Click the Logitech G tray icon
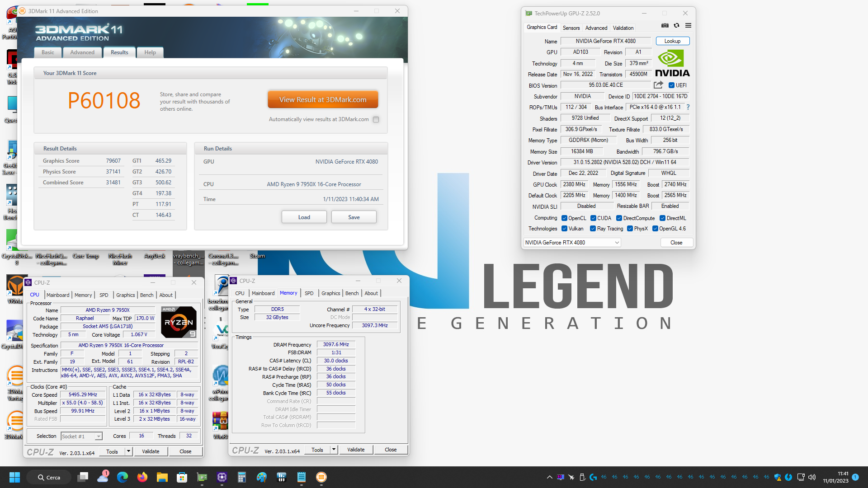 [x=593, y=477]
